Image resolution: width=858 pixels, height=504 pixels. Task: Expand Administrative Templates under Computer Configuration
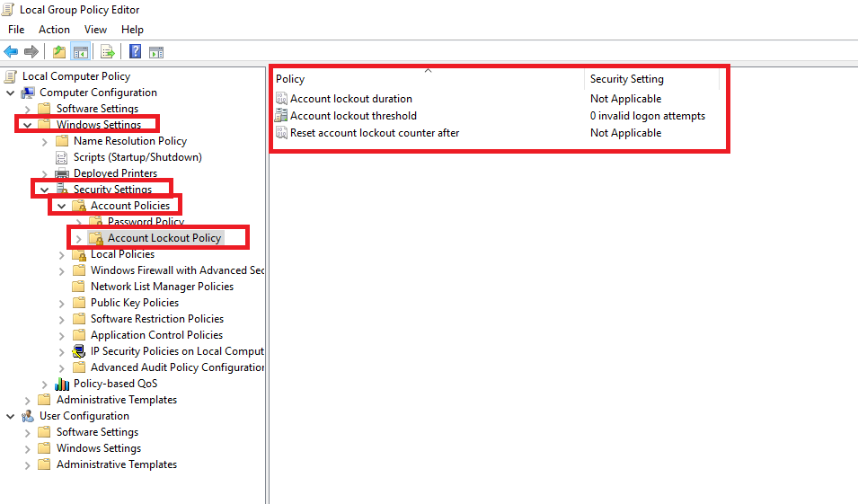click(27, 400)
